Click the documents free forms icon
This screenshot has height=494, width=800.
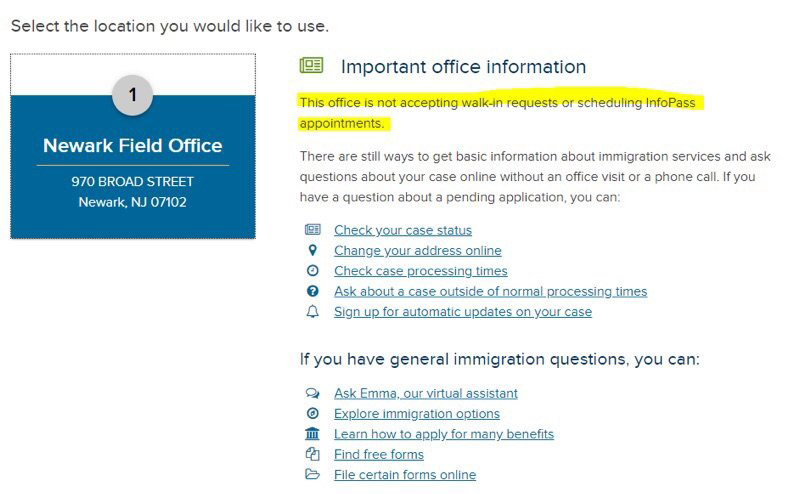313,454
